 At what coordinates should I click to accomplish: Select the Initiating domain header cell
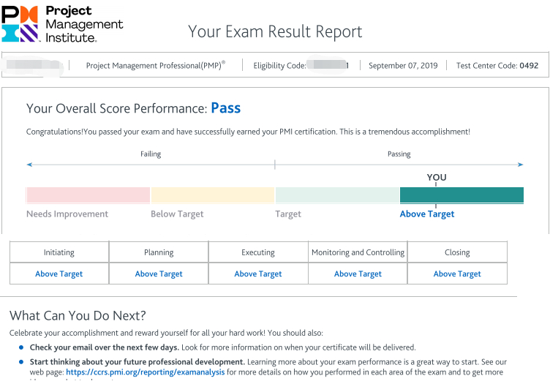click(x=59, y=252)
